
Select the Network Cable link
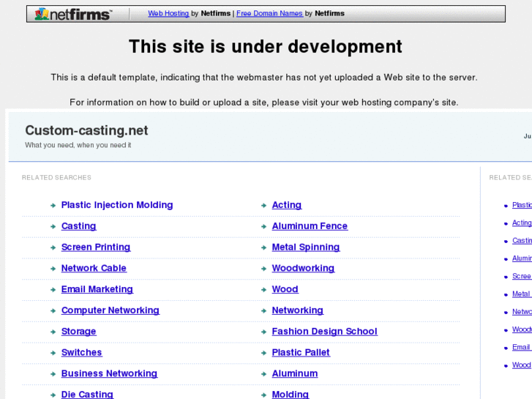[x=94, y=268]
